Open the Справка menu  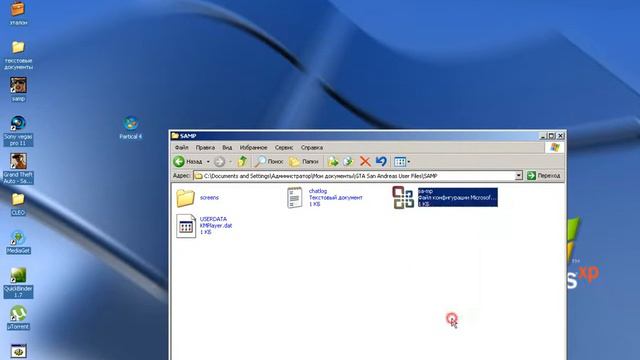pyautogui.click(x=312, y=147)
